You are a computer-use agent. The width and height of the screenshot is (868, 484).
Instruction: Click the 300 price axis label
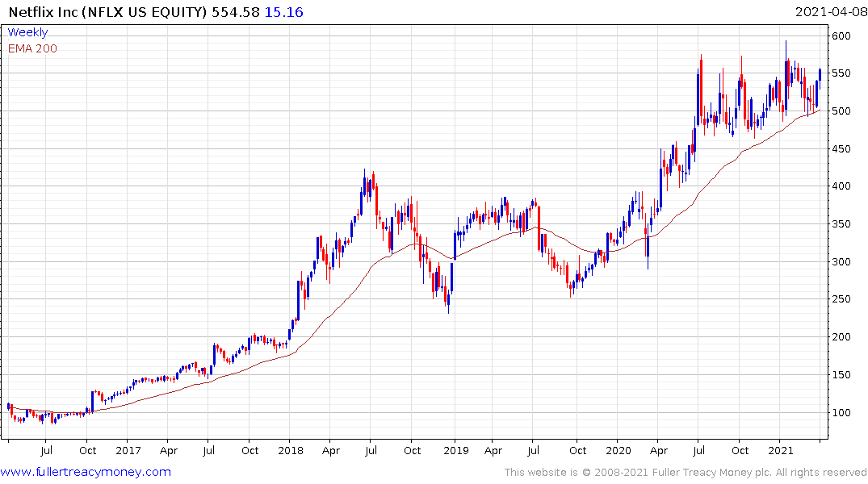click(x=841, y=261)
